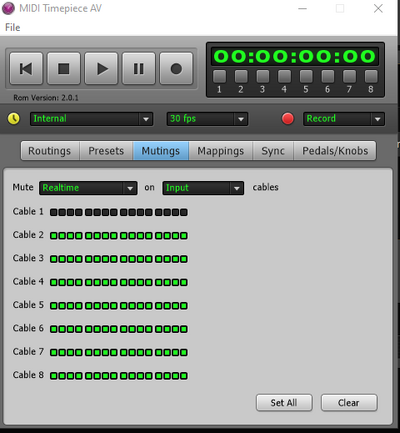Click the rewind to start transport button
The height and width of the screenshot is (433, 400).
click(x=26, y=69)
